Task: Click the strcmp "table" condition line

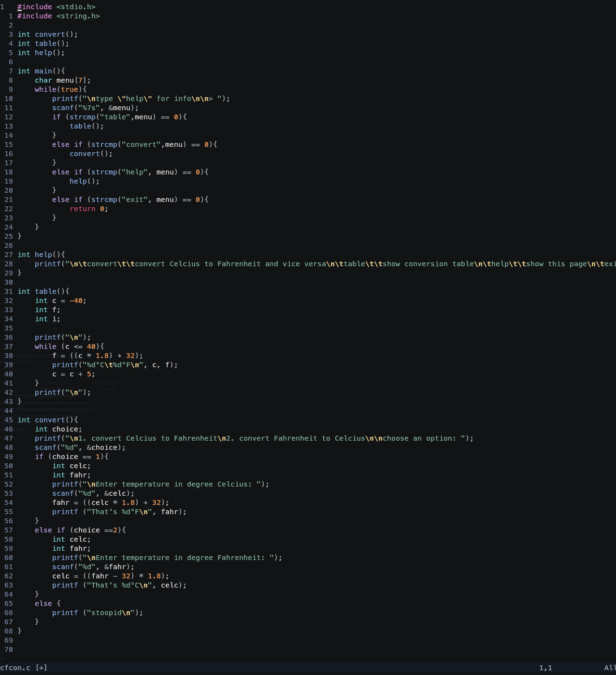Action: tap(119, 117)
